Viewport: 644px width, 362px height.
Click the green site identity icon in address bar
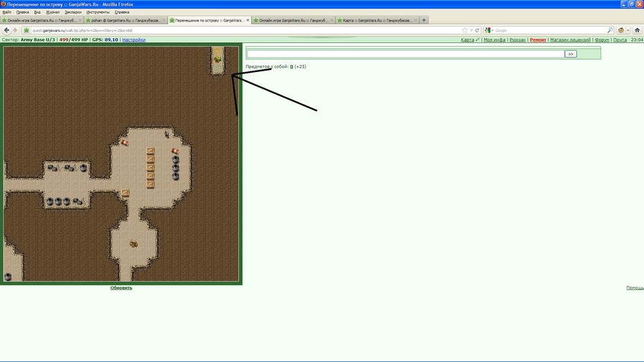click(x=27, y=30)
